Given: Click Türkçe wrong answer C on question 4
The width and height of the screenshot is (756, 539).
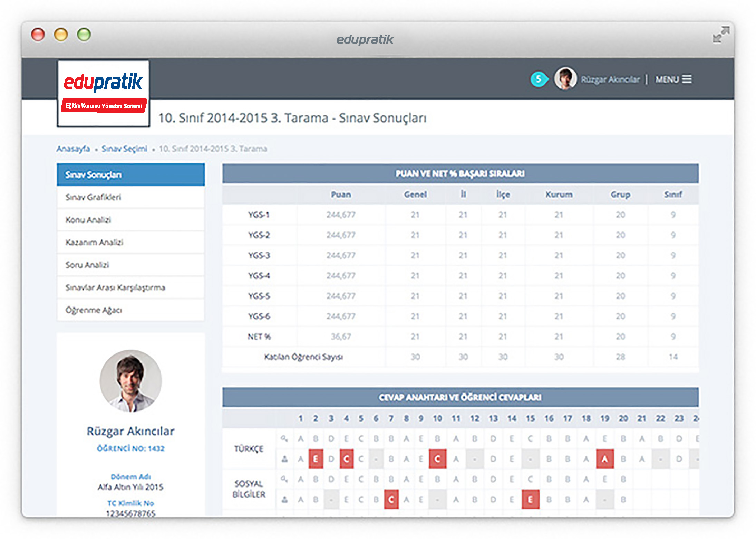Looking at the screenshot, I should [346, 459].
